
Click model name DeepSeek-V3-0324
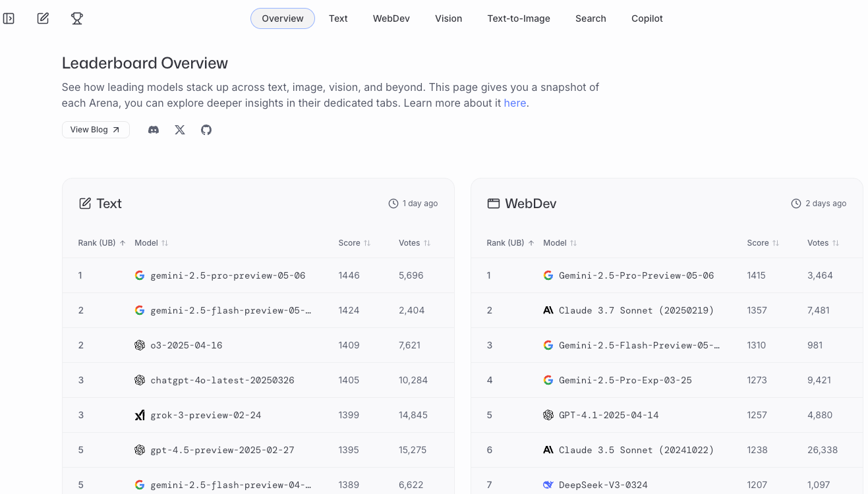(x=603, y=485)
